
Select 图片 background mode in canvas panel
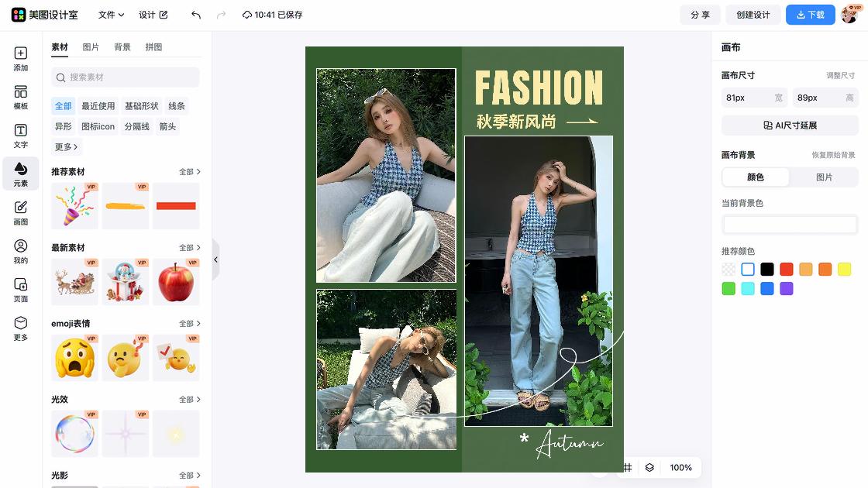825,177
